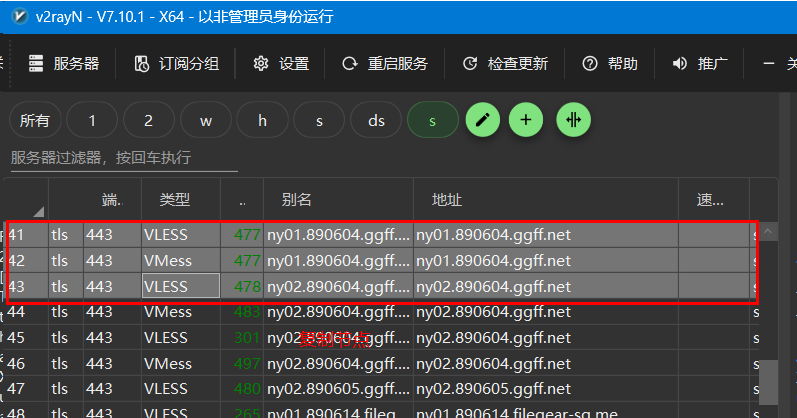Sort by the 类型 column header

click(x=181, y=199)
